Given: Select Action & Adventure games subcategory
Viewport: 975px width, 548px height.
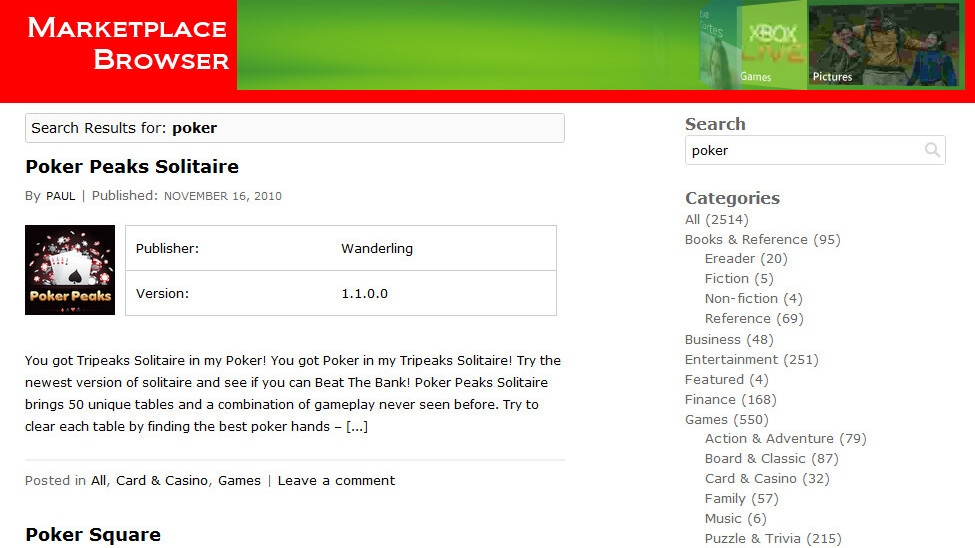Looking at the screenshot, I should [769, 438].
